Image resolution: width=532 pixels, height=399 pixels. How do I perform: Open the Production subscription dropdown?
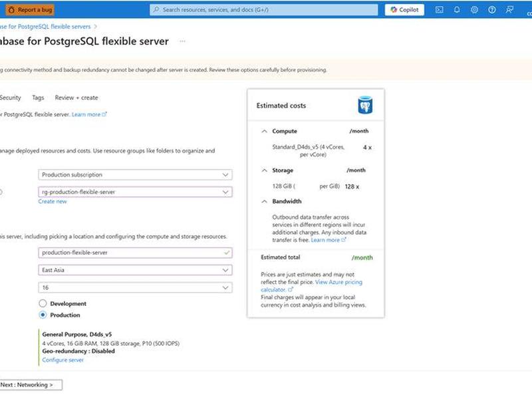coord(135,175)
